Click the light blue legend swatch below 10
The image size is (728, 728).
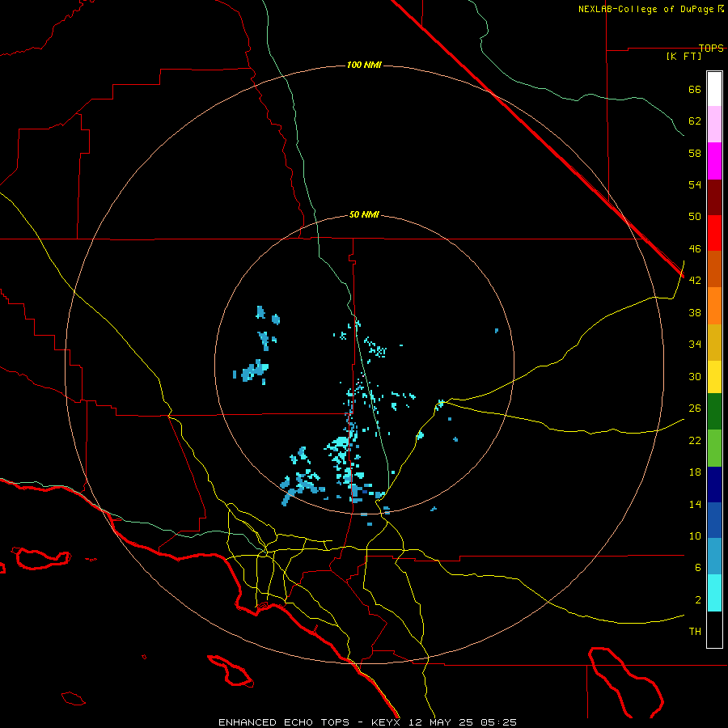coord(714,557)
